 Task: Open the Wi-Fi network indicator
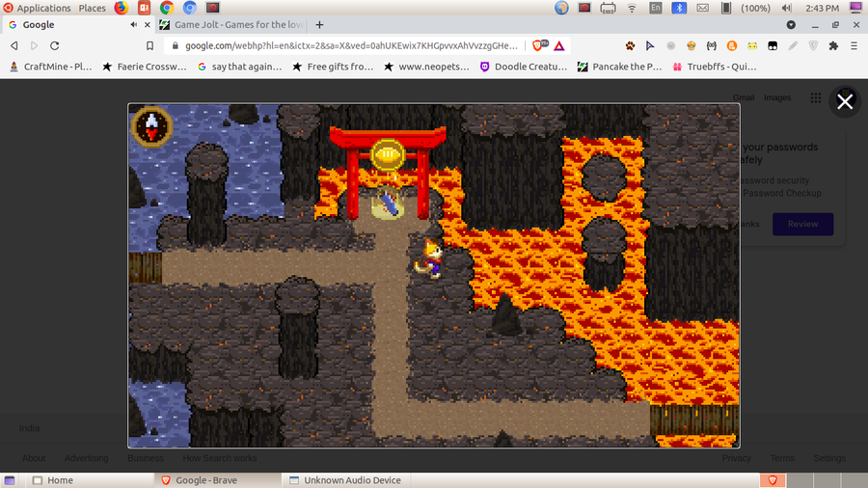[x=632, y=8]
